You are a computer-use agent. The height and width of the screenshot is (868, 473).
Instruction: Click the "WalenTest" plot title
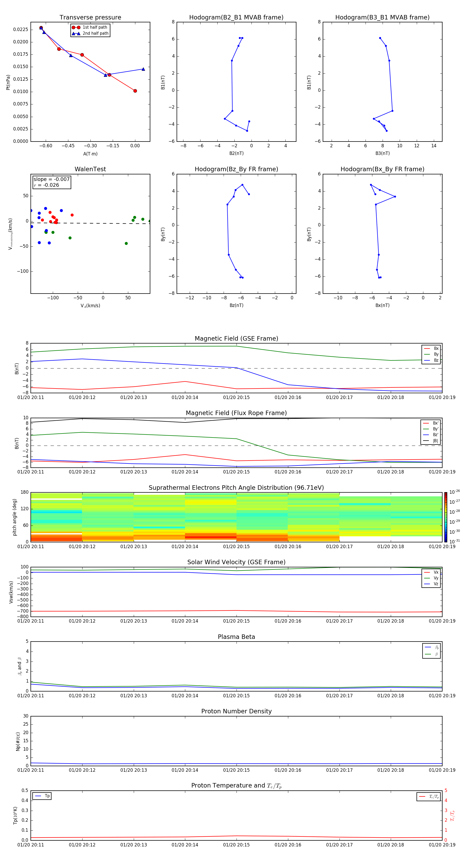(x=90, y=169)
